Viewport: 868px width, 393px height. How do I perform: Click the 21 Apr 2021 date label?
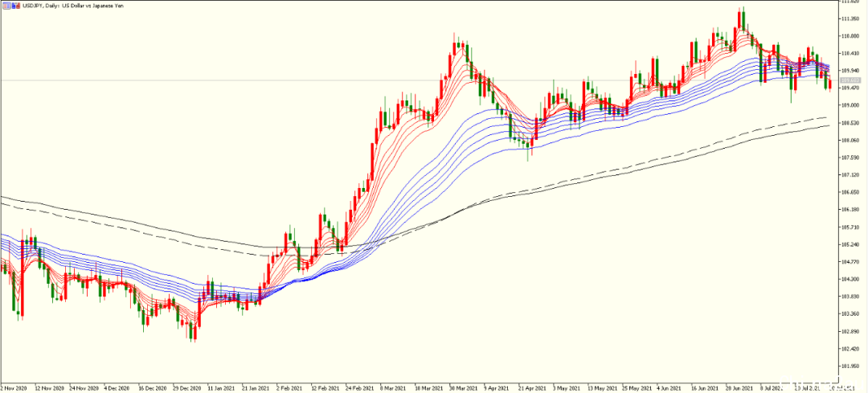point(532,387)
